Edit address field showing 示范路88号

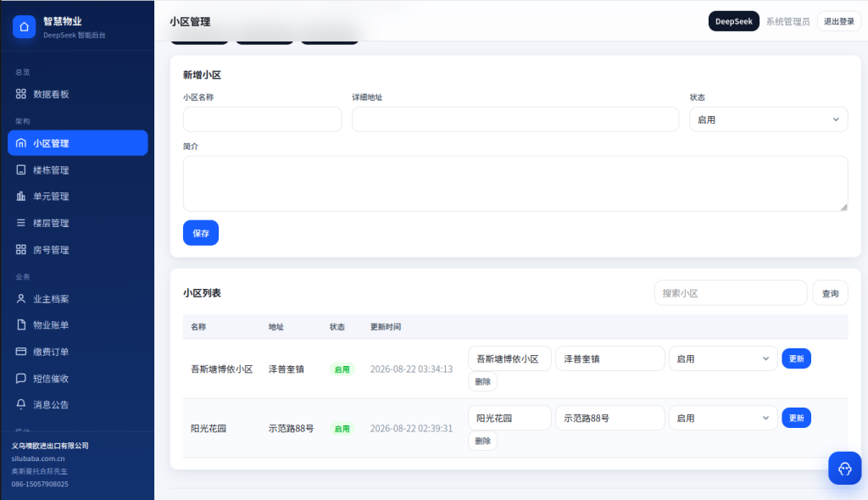(x=610, y=418)
